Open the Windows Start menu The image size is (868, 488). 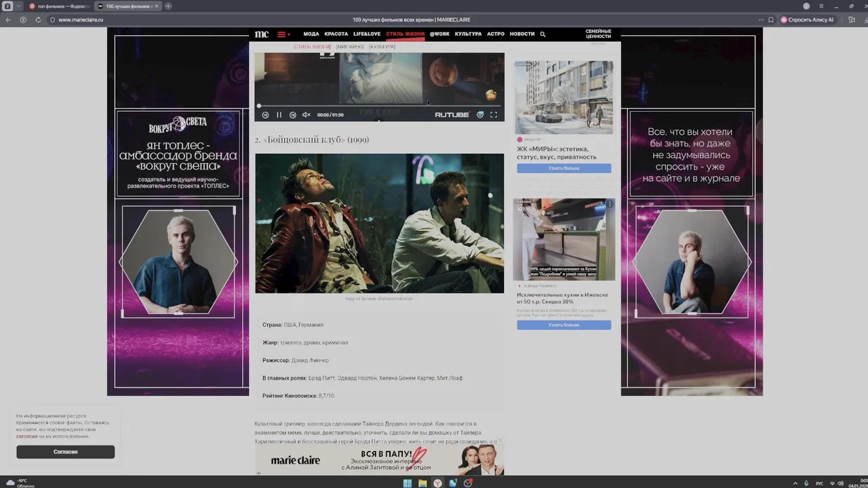pos(408,483)
